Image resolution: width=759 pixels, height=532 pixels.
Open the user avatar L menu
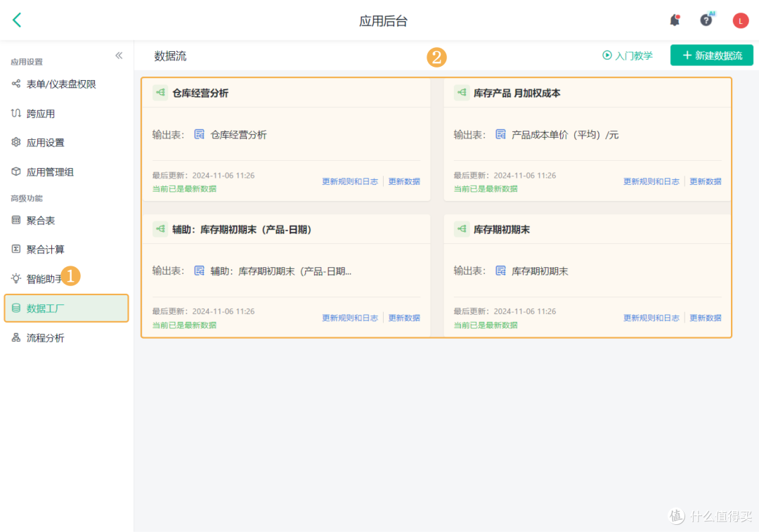coord(740,20)
